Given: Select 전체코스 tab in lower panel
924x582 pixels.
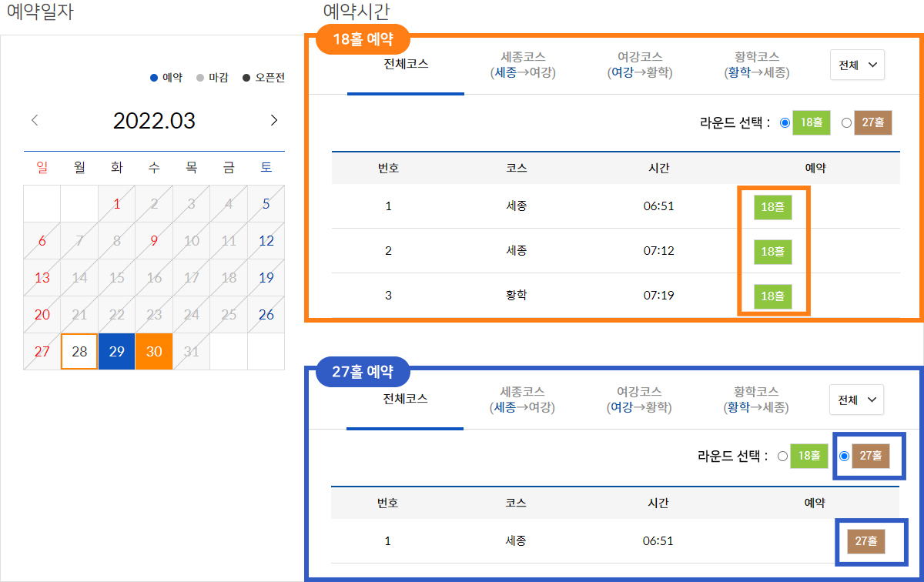Looking at the screenshot, I should [405, 398].
